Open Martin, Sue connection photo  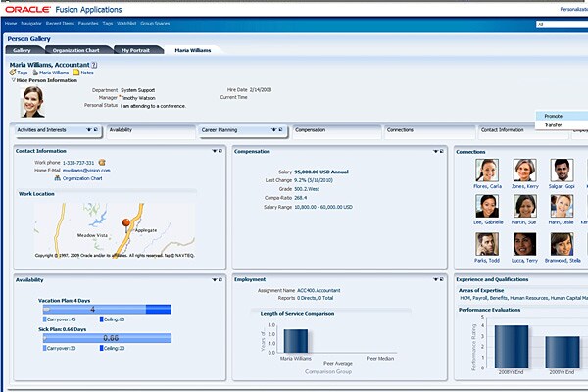point(524,207)
